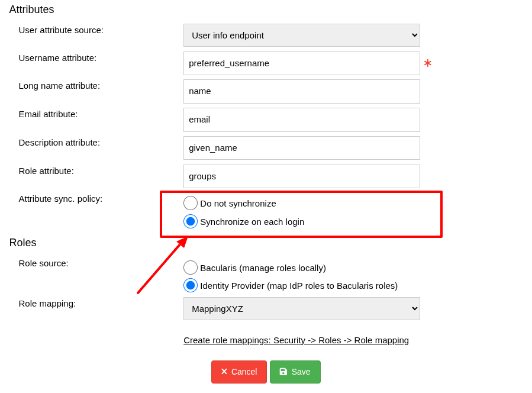Click the 'User attribute source:' label
The width and height of the screenshot is (532, 393).
tap(61, 30)
